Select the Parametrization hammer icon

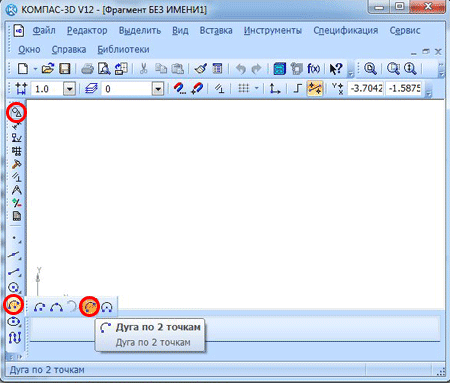[x=16, y=164]
